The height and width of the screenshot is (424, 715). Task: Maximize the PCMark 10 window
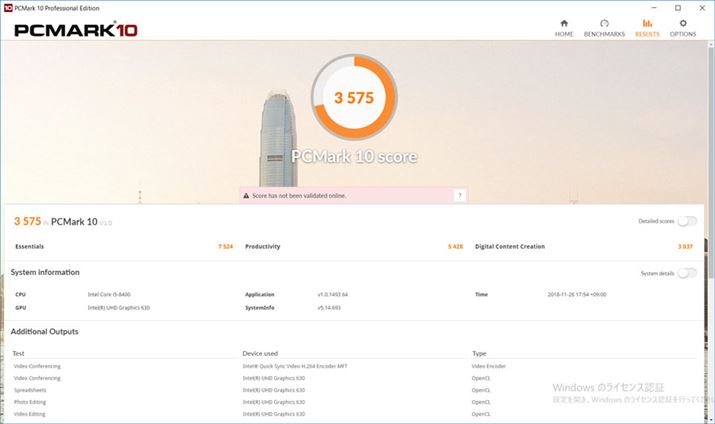[677, 7]
